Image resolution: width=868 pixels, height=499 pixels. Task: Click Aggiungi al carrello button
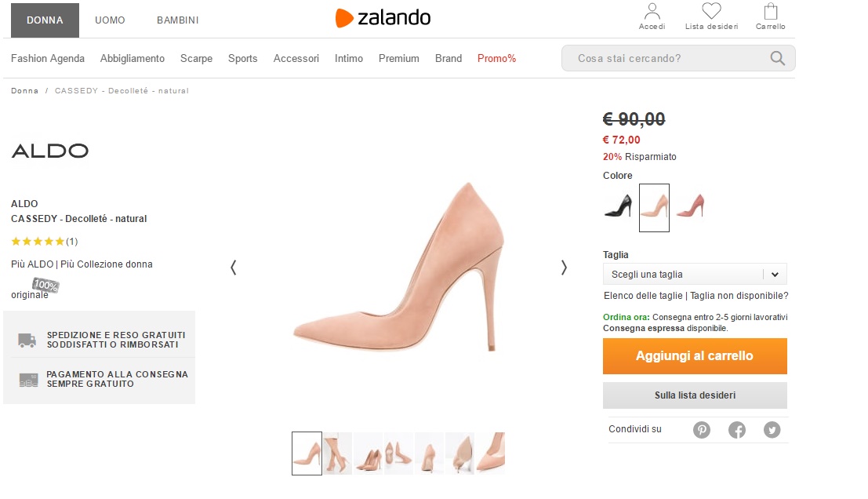[x=695, y=356]
